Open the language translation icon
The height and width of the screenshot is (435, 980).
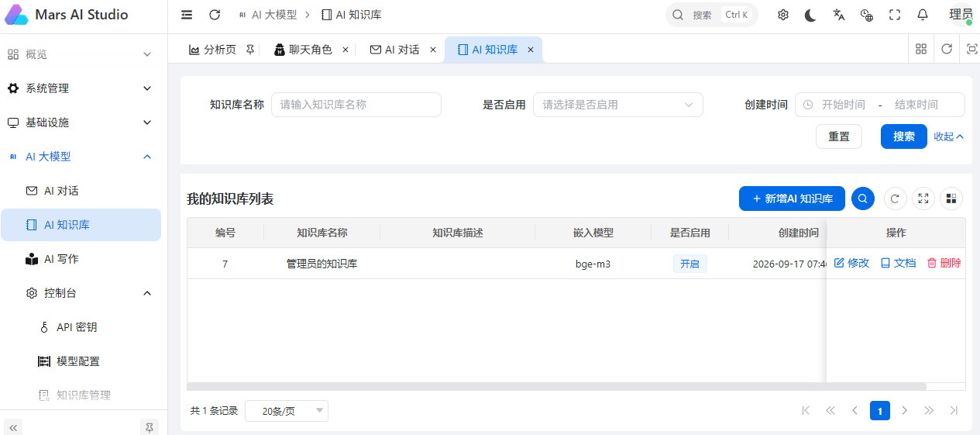click(x=838, y=15)
